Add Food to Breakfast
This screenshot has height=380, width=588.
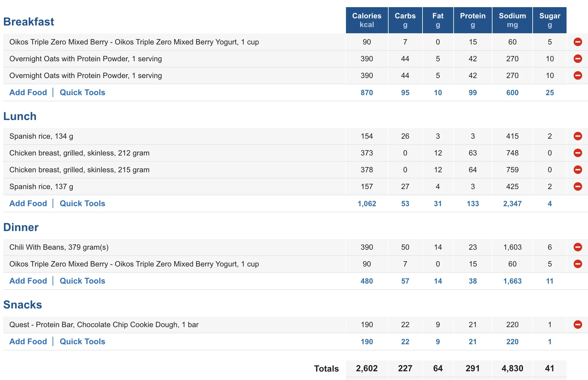(28, 92)
